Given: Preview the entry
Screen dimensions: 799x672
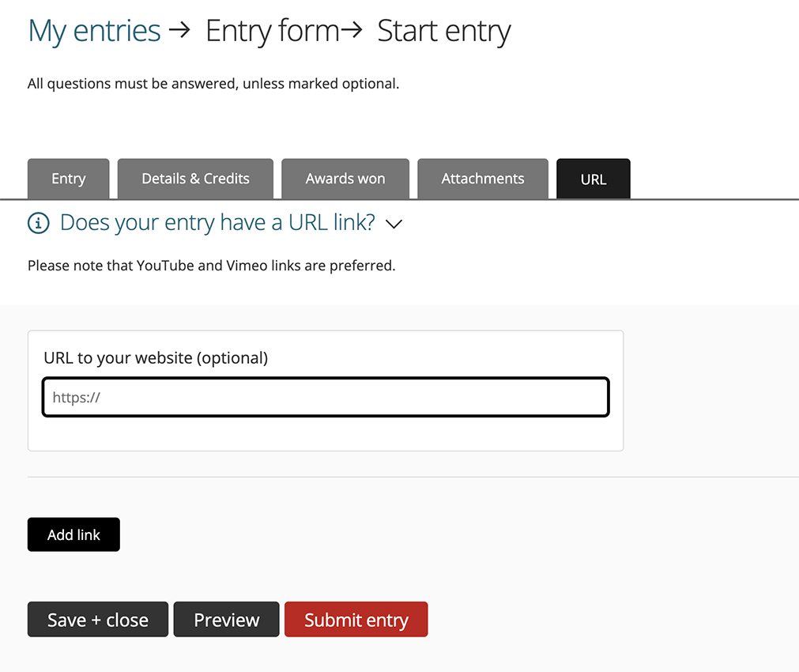Looking at the screenshot, I should click(x=227, y=620).
